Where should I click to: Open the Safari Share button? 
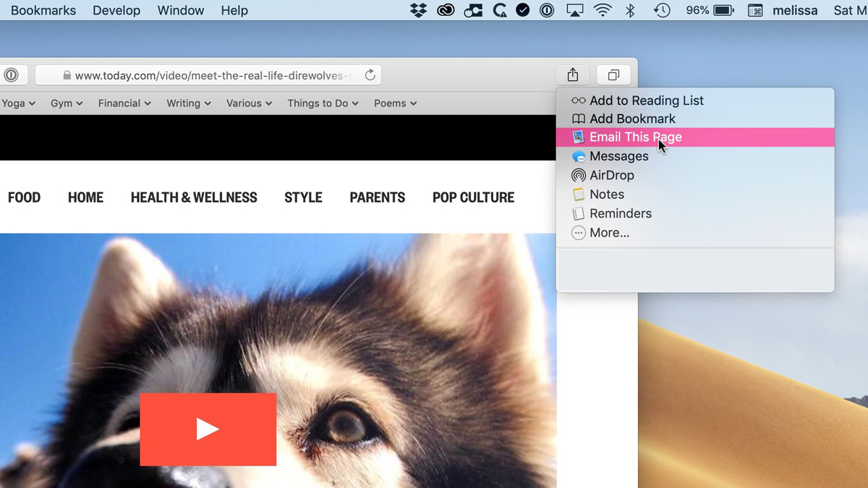coord(572,74)
